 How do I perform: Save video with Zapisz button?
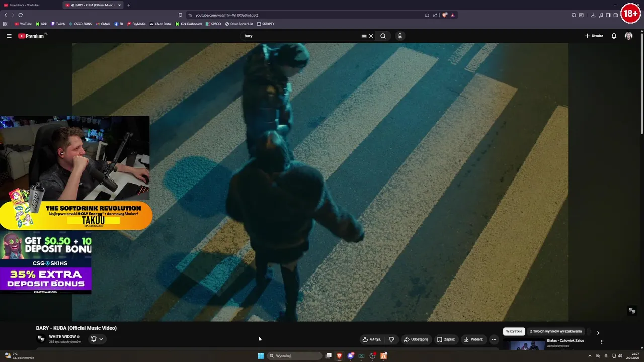tap(446, 339)
